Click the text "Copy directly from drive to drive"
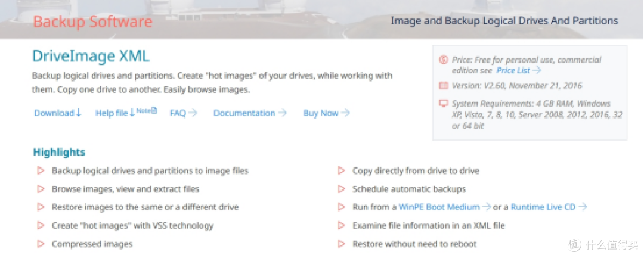The image size is (644, 258). tap(416, 170)
